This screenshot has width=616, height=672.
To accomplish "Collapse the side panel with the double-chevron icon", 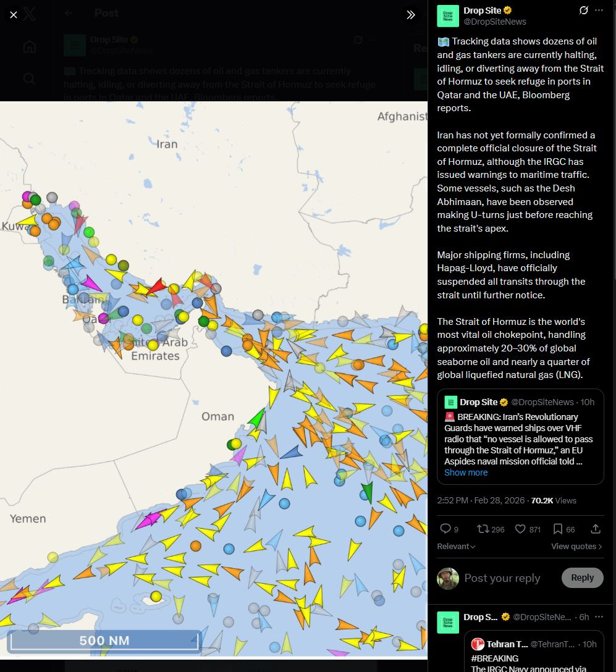I will click(x=411, y=15).
